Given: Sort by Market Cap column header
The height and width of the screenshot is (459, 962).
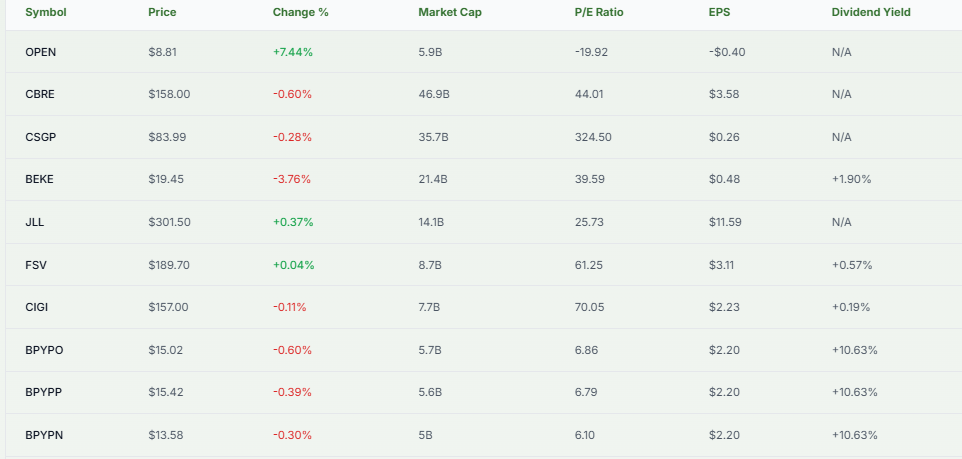Looking at the screenshot, I should 448,12.
